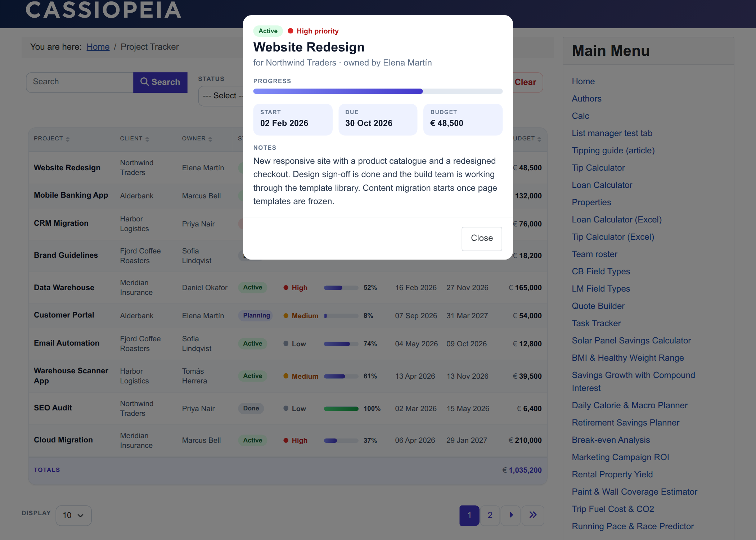Open the Team roster menu link
Viewport: 756px width, 540px height.
pos(594,254)
